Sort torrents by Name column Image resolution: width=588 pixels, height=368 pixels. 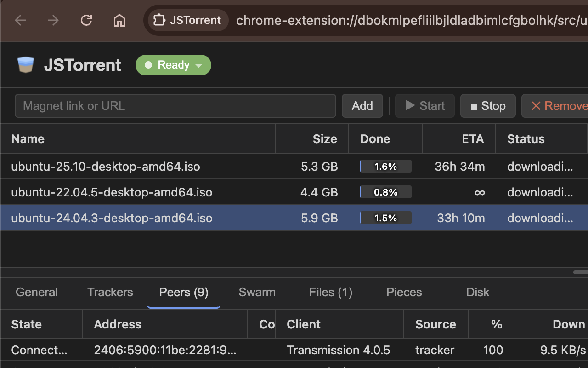point(28,139)
